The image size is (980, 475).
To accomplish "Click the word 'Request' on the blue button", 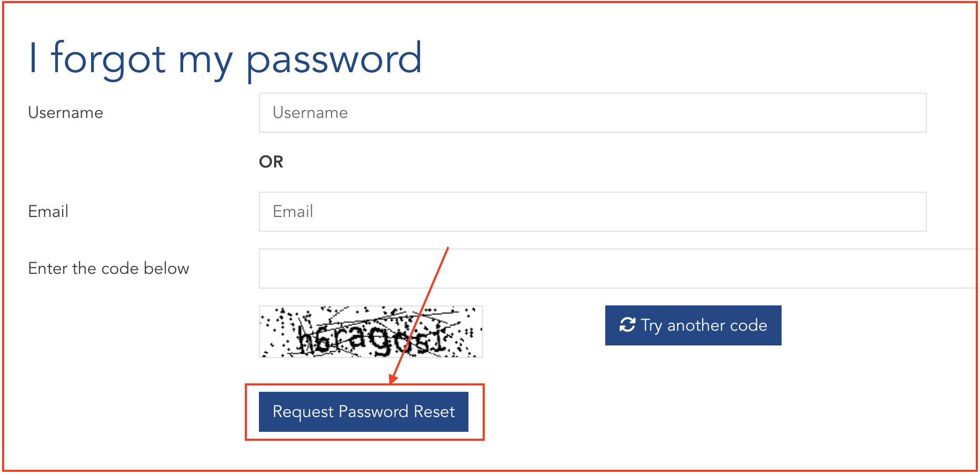I will (303, 412).
